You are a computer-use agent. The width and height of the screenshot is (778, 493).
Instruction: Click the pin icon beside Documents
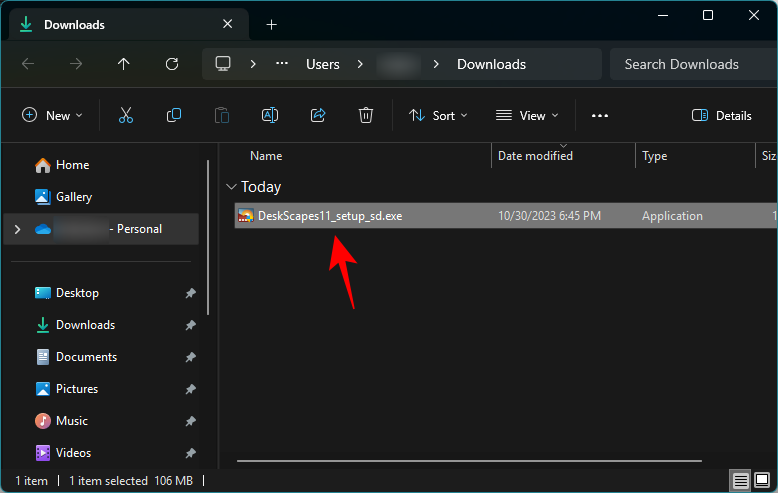(x=191, y=357)
